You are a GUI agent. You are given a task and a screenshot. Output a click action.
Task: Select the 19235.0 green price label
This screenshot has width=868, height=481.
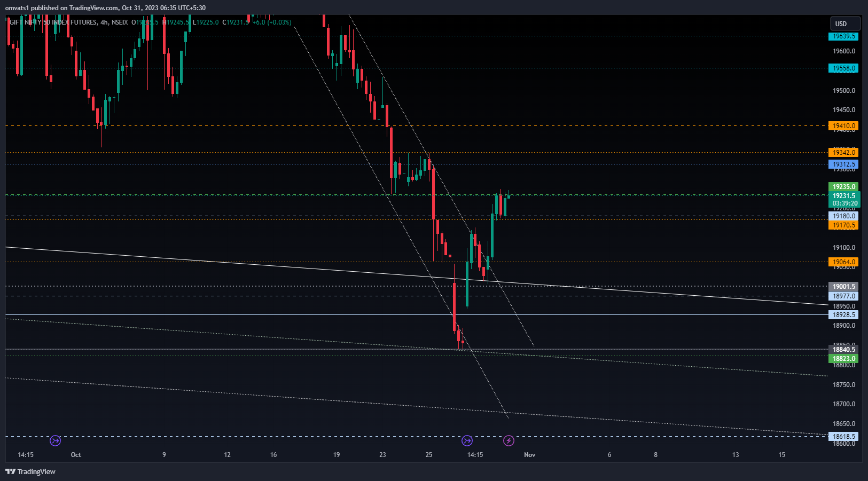[843, 187]
